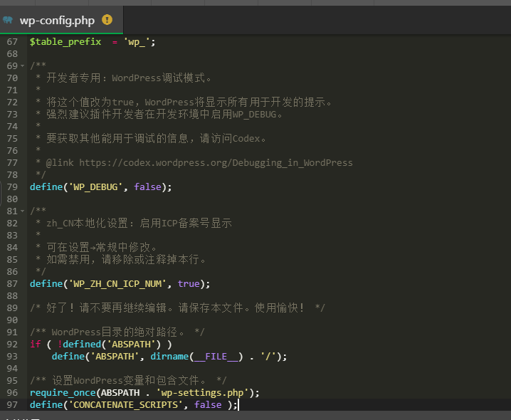Click the define keyword on line 87
Image resolution: width=511 pixels, height=420 pixels.
point(46,284)
